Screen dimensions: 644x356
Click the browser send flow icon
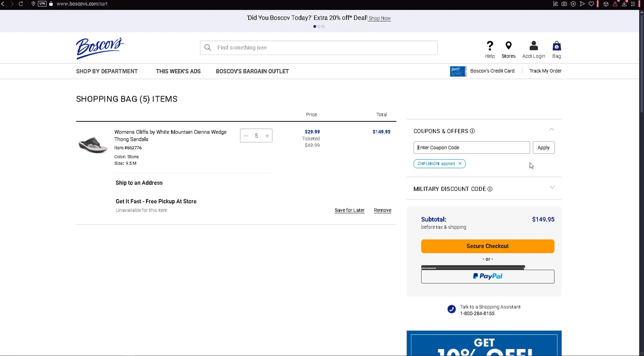click(x=582, y=4)
